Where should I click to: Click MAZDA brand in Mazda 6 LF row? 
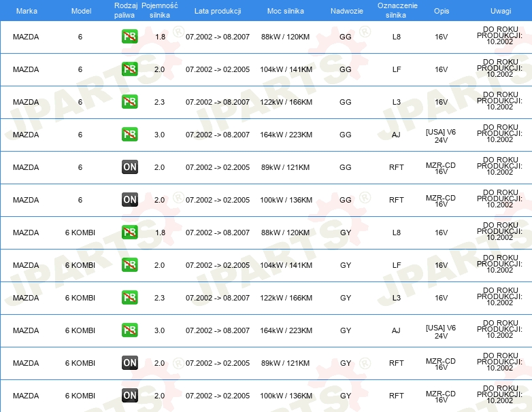pyautogui.click(x=26, y=69)
